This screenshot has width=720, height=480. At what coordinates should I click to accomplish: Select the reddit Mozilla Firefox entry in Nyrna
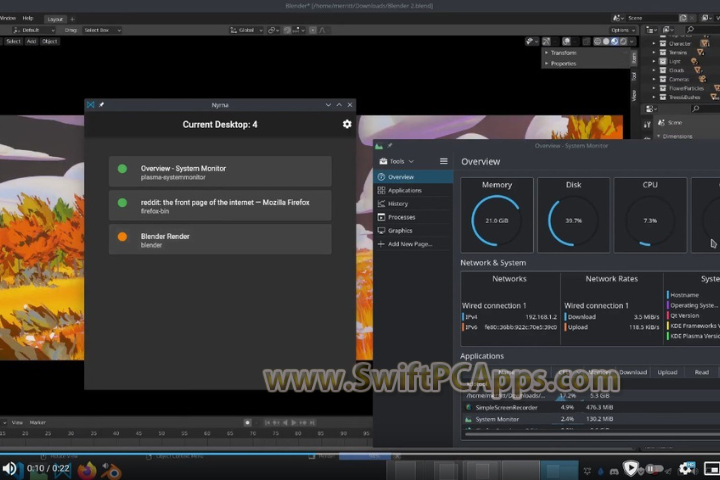[x=220, y=205]
